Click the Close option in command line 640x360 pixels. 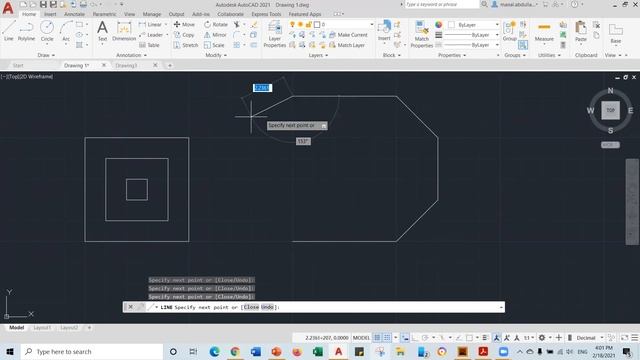251,307
